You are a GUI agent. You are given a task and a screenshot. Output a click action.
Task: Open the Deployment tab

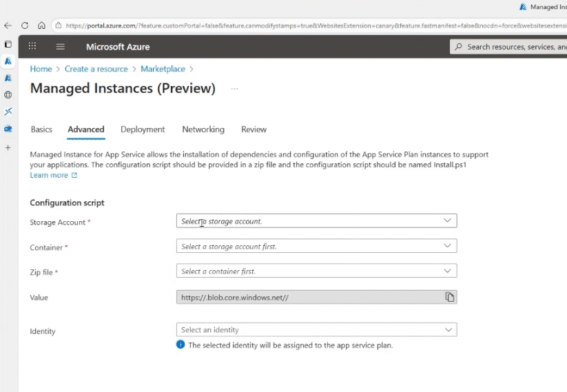(x=143, y=130)
